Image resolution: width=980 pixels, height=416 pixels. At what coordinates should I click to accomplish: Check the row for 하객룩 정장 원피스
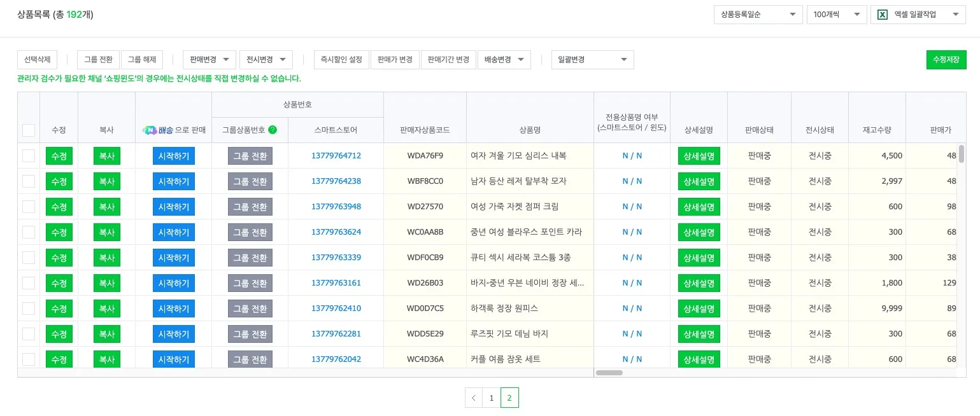[29, 309]
